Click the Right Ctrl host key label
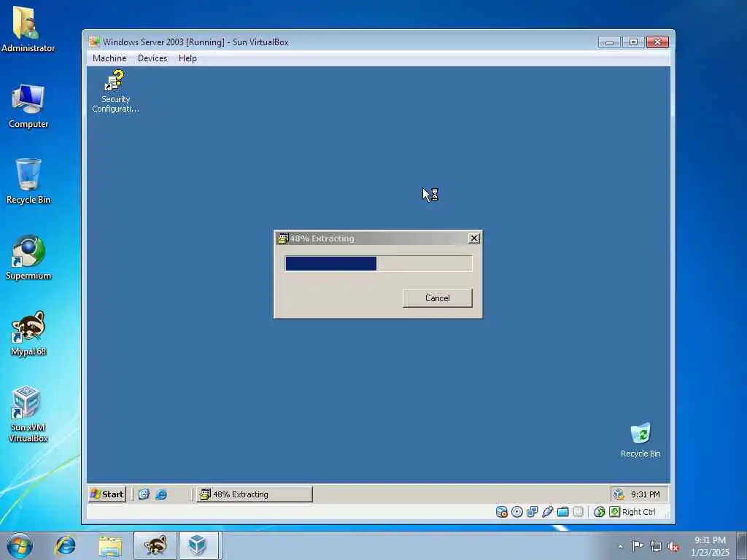This screenshot has height=560, width=747. click(639, 512)
